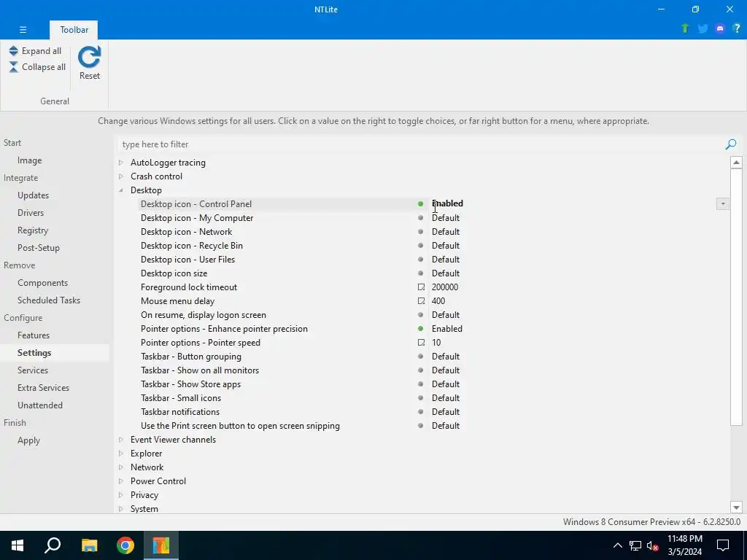This screenshot has height=560, width=747.
Task: Go to Services in the sidebar
Action: (x=32, y=370)
